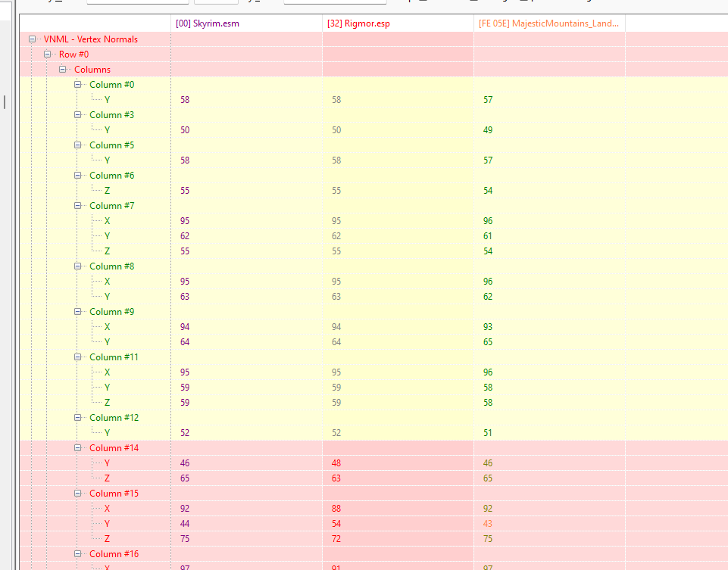Select the 'Column #14' label
Image resolution: width=728 pixels, height=570 pixels.
click(114, 448)
